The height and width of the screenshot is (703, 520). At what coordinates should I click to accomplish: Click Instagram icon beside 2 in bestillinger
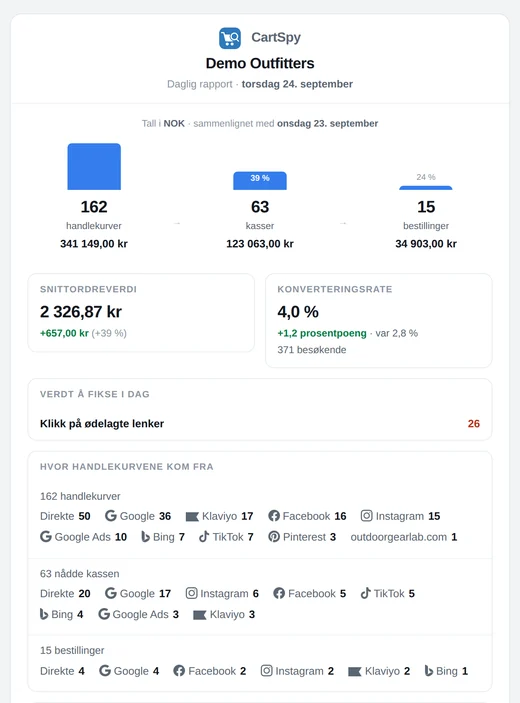(267, 670)
